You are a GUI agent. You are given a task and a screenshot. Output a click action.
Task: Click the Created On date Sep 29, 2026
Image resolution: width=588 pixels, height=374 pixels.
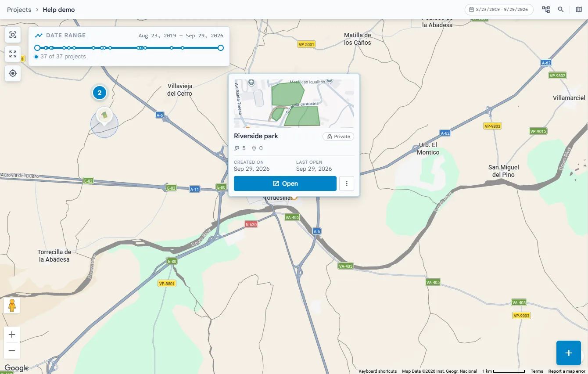pos(252,169)
